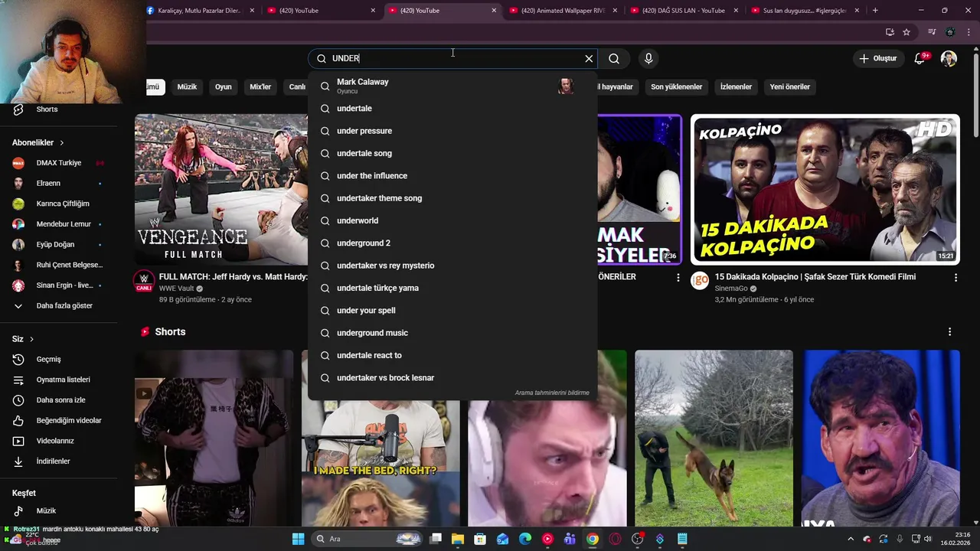Click the Oluştur create button
This screenshot has width=980, height=551.
click(877, 58)
